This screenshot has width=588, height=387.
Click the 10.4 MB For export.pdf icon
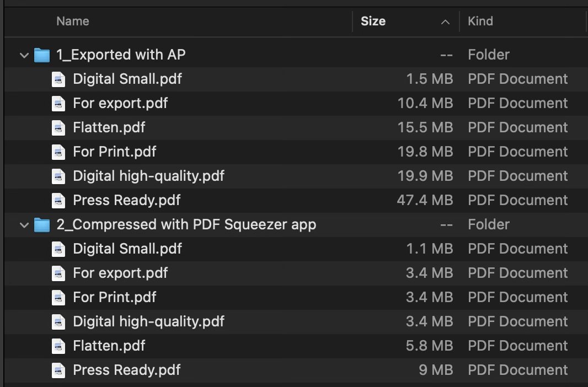coord(58,104)
